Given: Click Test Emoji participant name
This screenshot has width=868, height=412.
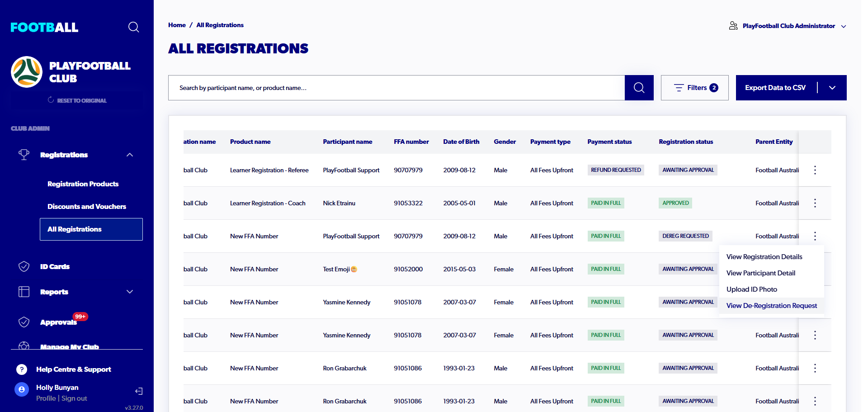Looking at the screenshot, I should [x=340, y=269].
